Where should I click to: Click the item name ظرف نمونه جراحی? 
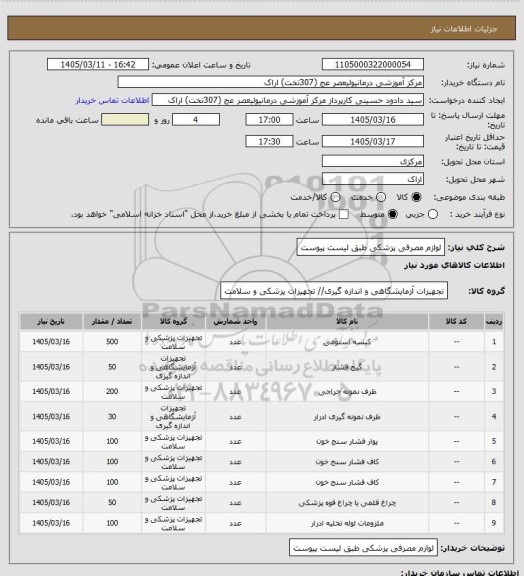tap(347, 392)
